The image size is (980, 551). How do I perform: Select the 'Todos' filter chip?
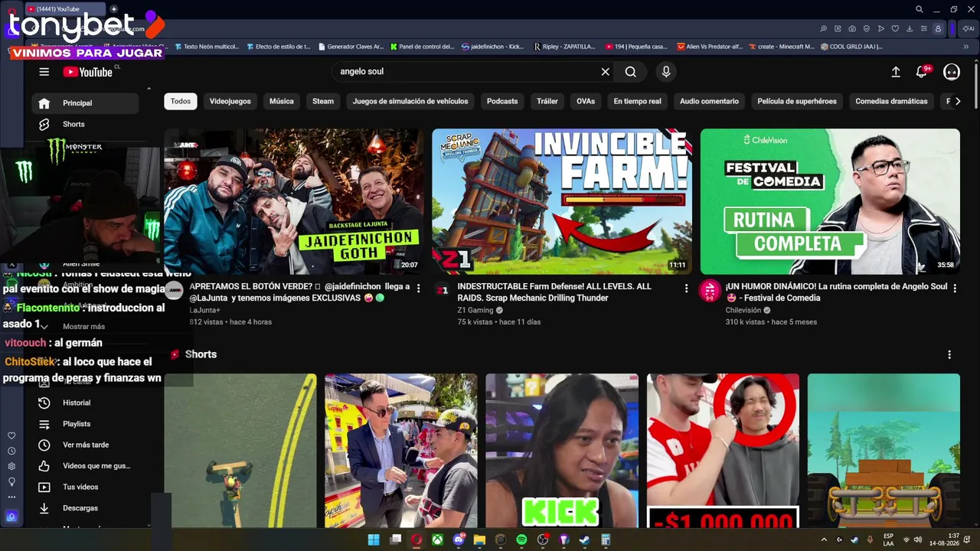click(181, 101)
